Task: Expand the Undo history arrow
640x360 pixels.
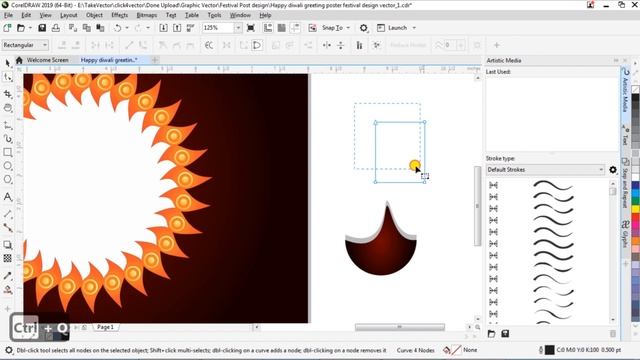Action: (x=127, y=28)
